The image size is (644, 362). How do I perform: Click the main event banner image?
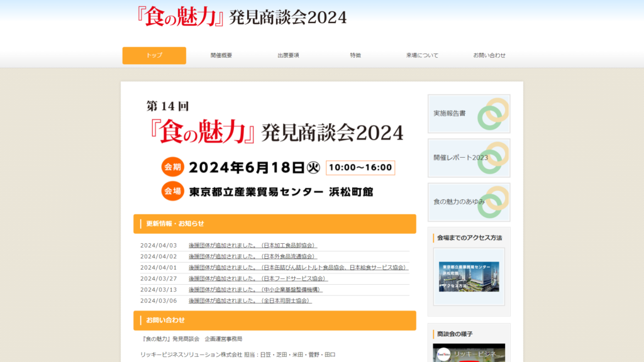point(275,150)
